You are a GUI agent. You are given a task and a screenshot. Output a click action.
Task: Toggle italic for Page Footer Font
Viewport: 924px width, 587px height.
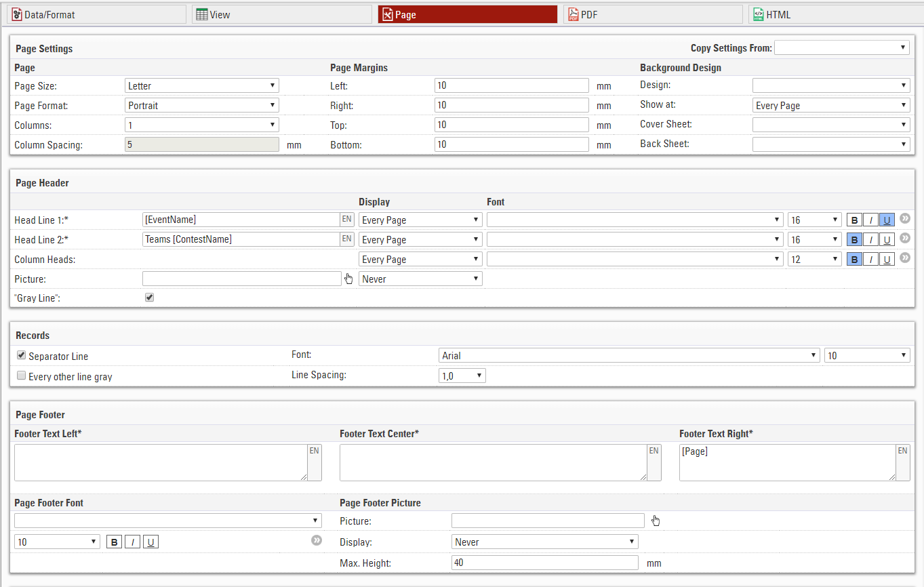tap(132, 542)
